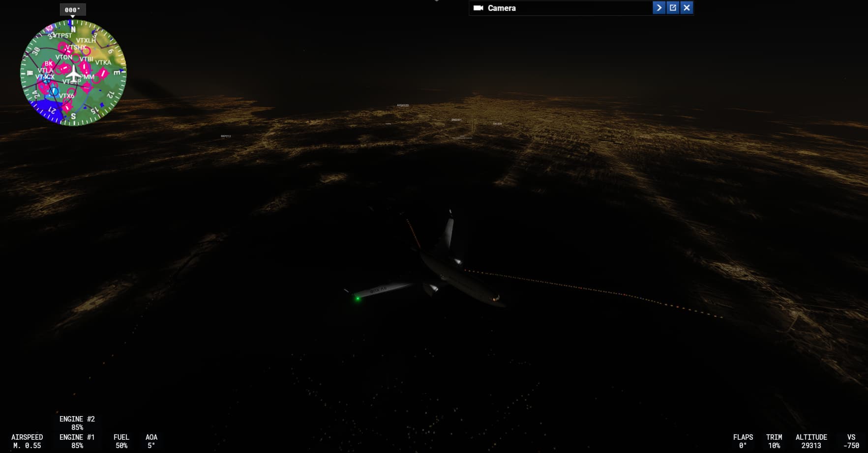This screenshot has height=453, width=868.
Task: Click the "15" bearing mark on the compass
Action: coord(95,111)
